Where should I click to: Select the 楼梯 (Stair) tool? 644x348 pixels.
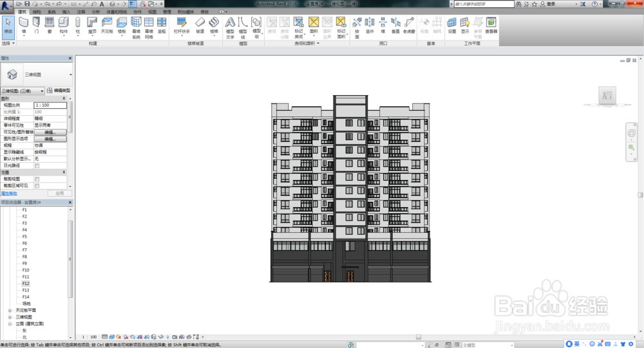(x=214, y=26)
